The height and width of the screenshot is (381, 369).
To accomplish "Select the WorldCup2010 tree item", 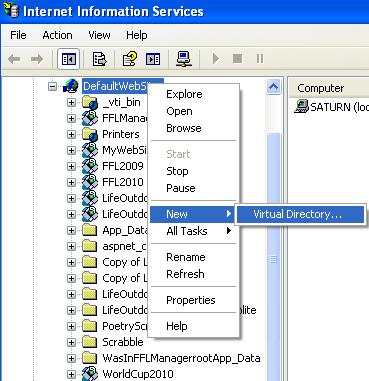I will coord(138,374).
